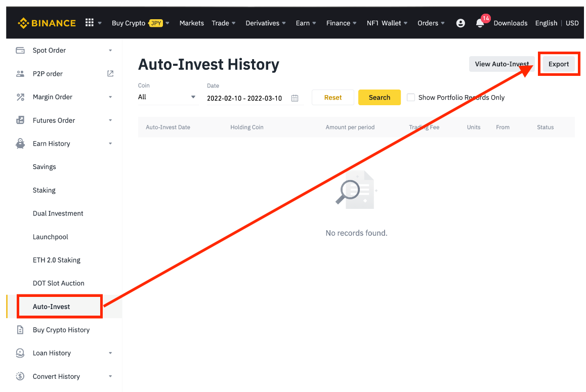The image size is (586, 392).
Task: Click the Export button
Action: (x=558, y=64)
